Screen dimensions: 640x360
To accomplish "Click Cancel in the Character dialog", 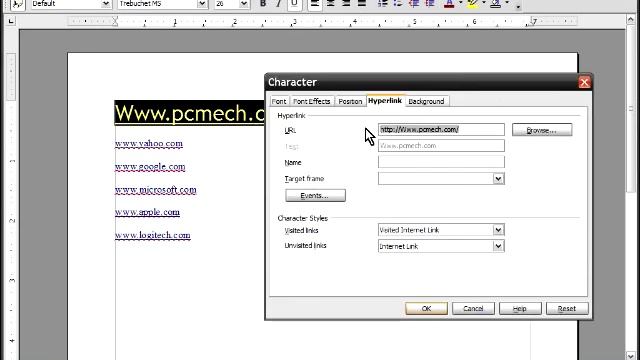I will click(x=473, y=309).
